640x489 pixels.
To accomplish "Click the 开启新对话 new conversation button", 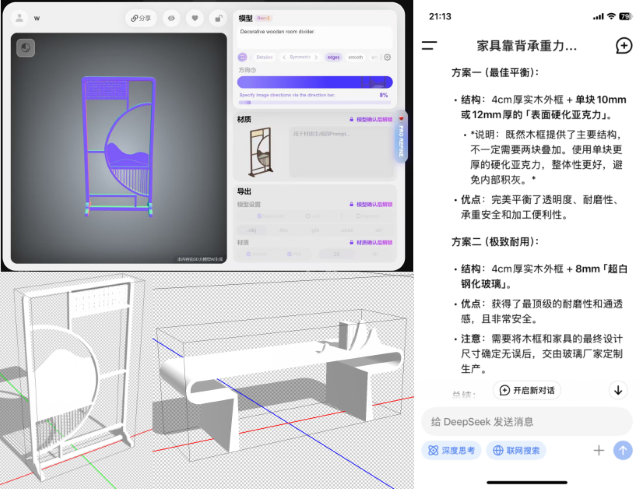I will pos(528,389).
